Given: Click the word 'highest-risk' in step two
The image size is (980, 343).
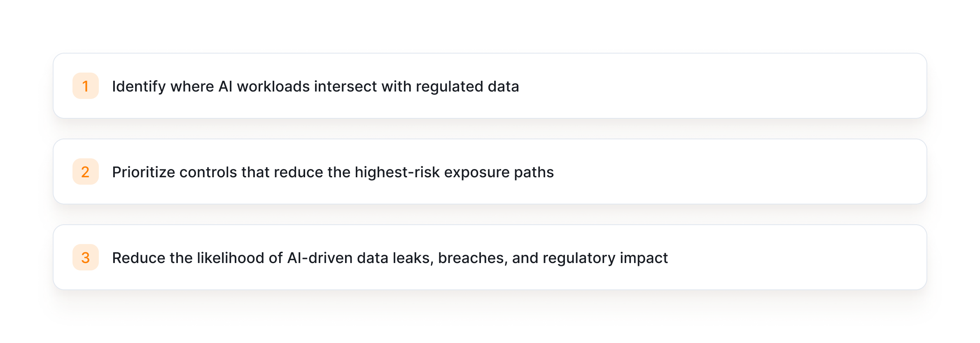Looking at the screenshot, I should [397, 172].
